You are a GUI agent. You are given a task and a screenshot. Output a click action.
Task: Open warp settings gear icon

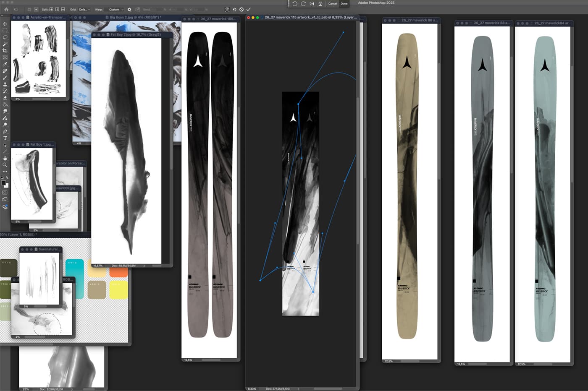click(129, 9)
